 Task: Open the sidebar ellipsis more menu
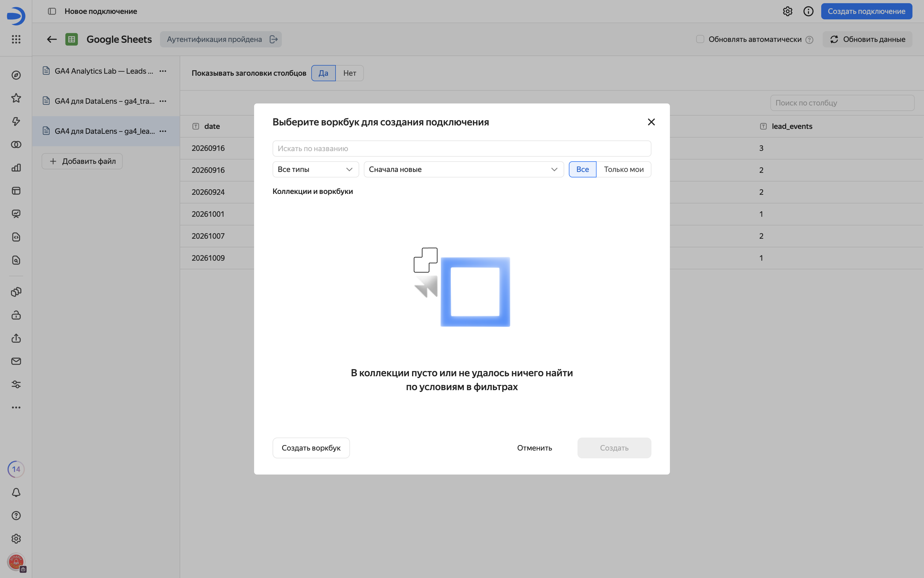[x=16, y=407]
